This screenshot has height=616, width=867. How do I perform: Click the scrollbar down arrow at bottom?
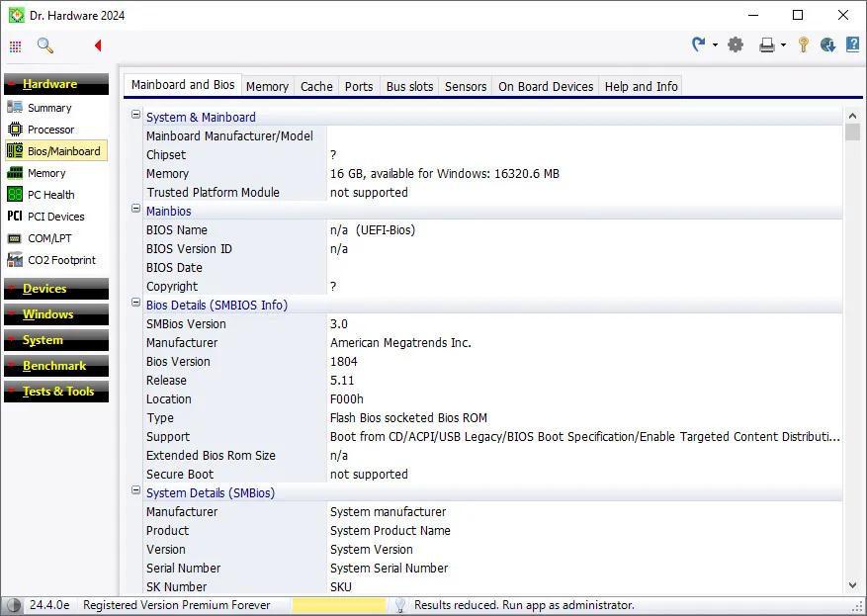pyautogui.click(x=852, y=585)
